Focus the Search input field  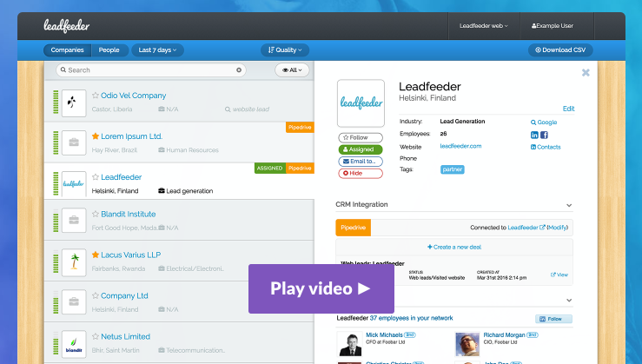(x=150, y=70)
